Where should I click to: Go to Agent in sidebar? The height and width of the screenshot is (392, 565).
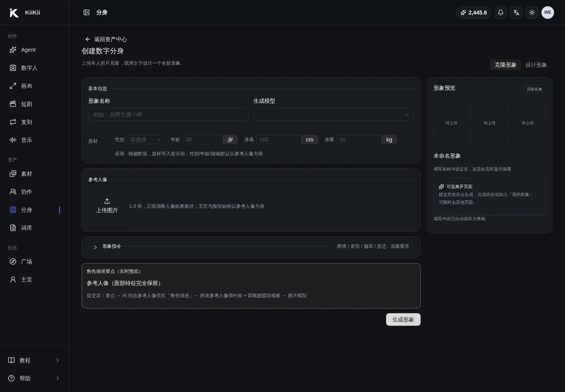(35, 50)
